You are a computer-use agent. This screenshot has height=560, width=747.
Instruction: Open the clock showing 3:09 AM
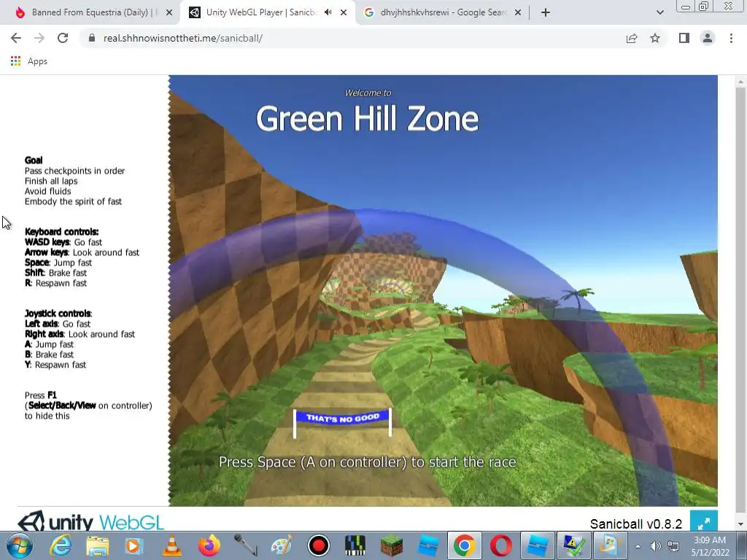pyautogui.click(x=710, y=546)
